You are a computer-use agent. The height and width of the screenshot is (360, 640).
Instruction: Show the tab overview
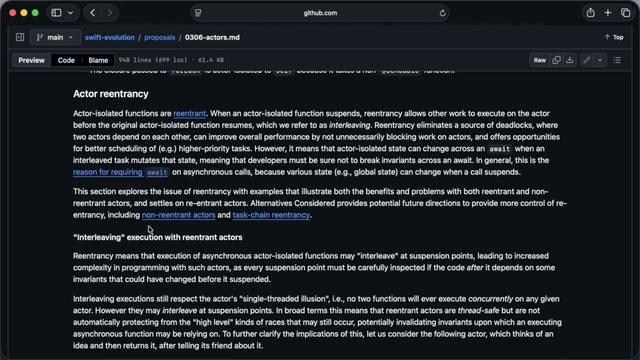[x=625, y=13]
